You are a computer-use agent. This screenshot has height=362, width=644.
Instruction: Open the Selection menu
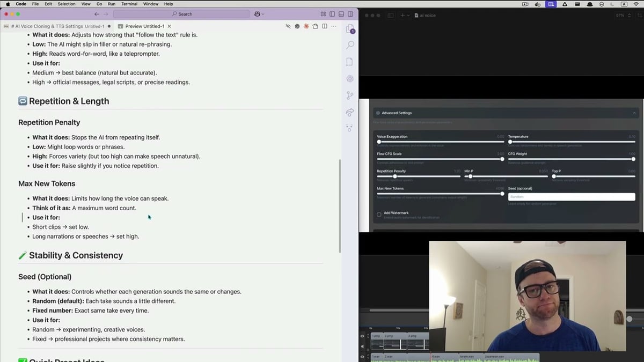(x=67, y=4)
